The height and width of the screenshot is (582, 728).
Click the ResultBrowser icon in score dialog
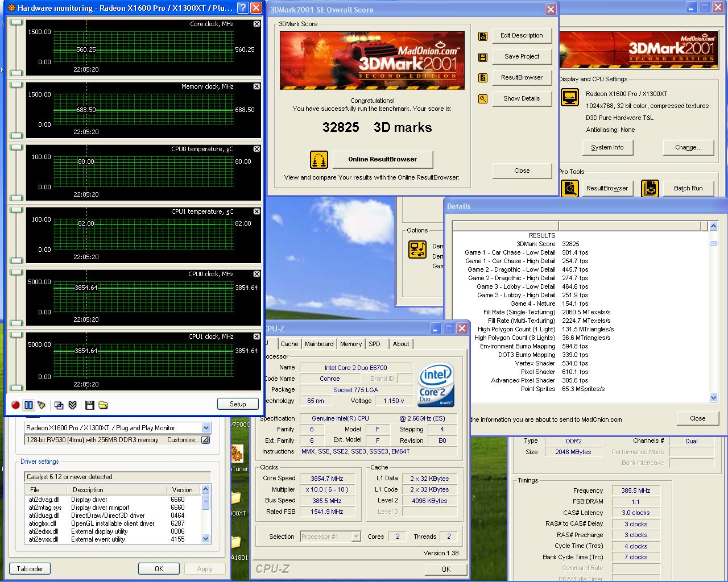tap(483, 78)
